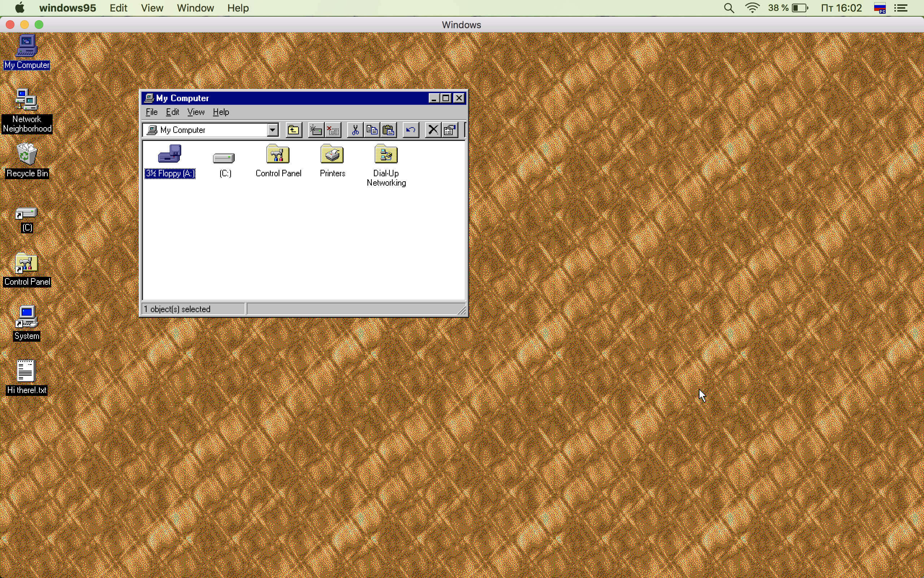Open the Notification Center list icon
Screen dimensions: 924x578
[x=901, y=8]
